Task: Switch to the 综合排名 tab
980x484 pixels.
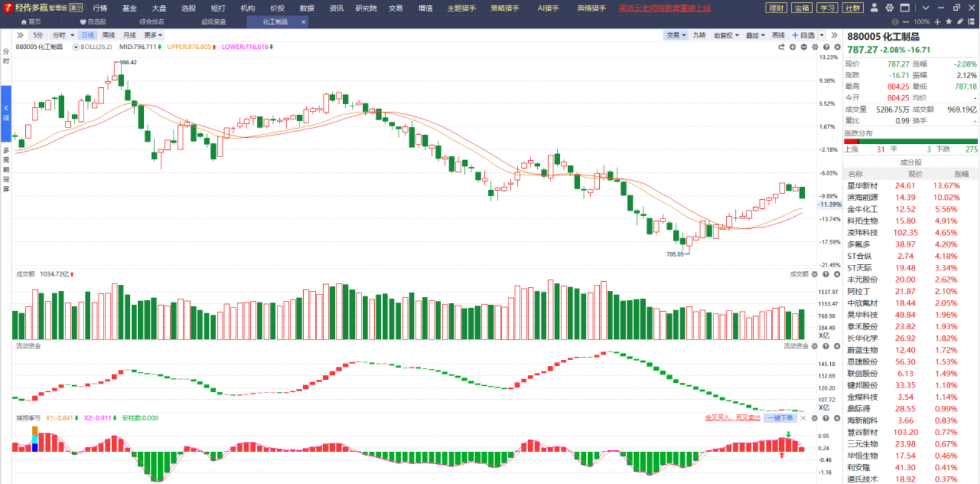Action: click(152, 22)
